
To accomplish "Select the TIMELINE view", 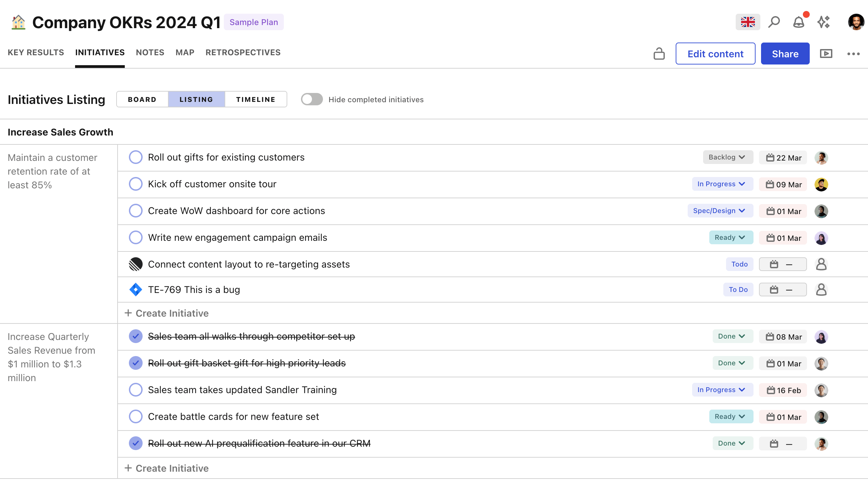I will coord(255,99).
